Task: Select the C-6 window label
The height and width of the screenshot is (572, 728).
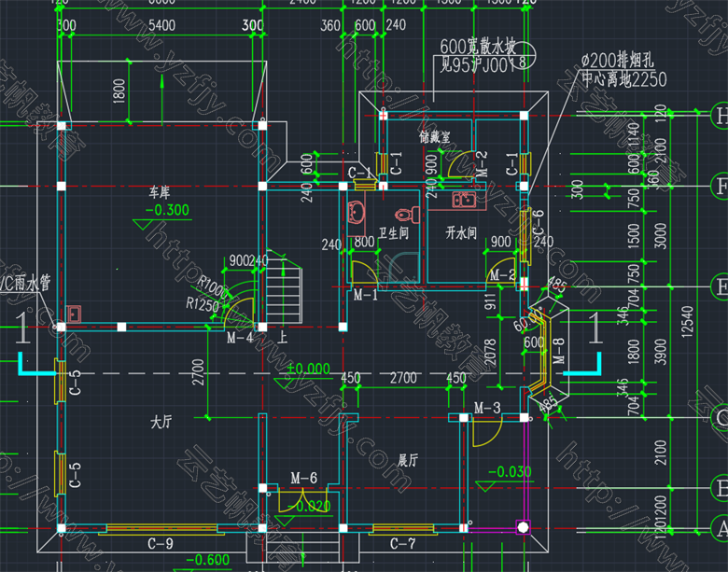Action: pyautogui.click(x=538, y=223)
